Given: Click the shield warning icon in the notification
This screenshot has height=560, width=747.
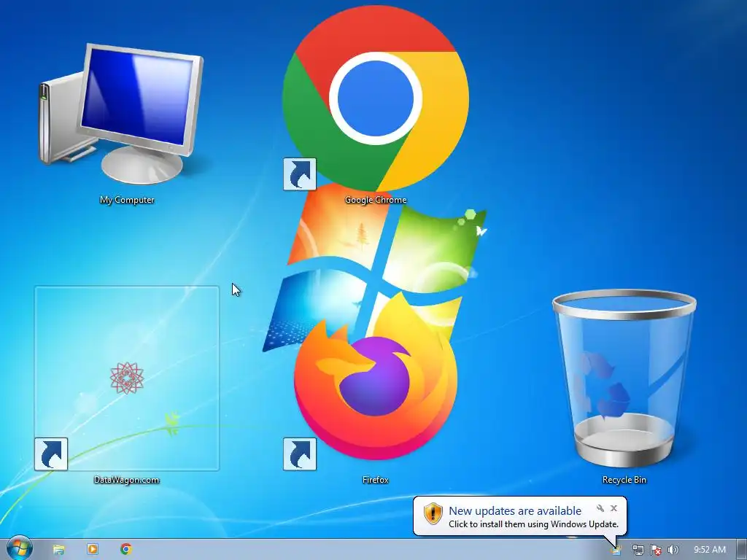Looking at the screenshot, I should [433, 514].
